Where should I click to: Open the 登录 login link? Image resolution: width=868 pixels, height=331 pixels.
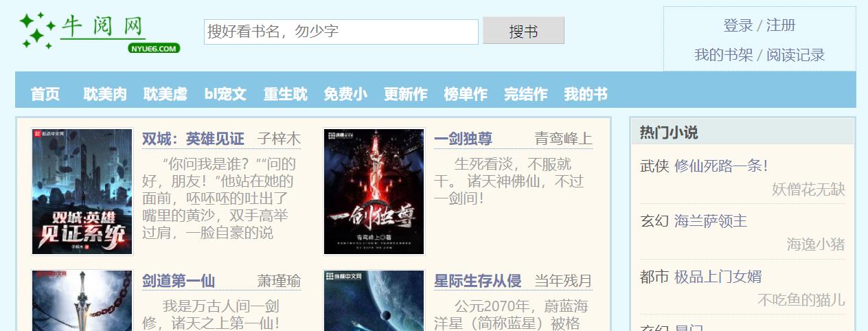(x=738, y=25)
